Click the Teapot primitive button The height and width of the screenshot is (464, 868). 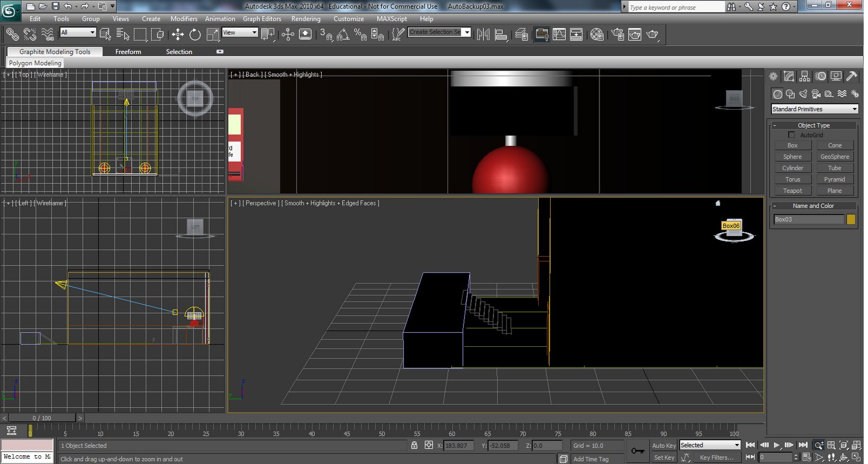792,191
